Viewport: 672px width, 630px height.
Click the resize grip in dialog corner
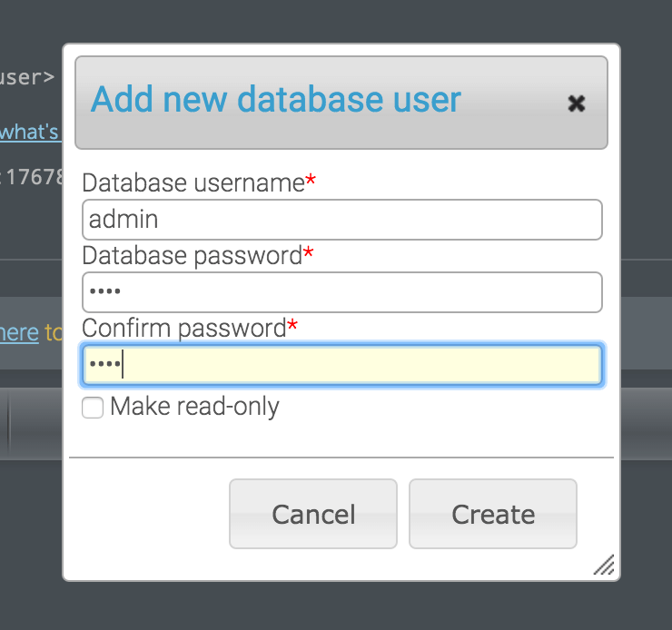click(604, 564)
